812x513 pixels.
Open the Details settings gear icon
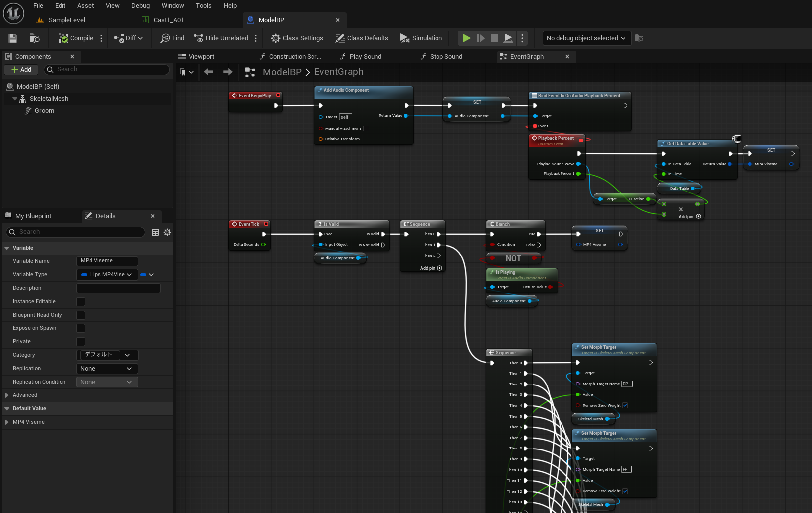(167, 232)
